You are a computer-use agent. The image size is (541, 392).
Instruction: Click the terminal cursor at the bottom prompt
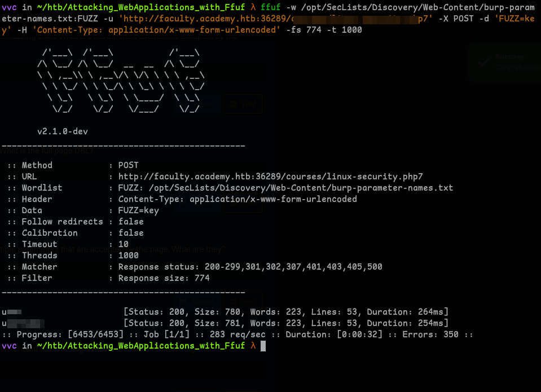[263, 346]
